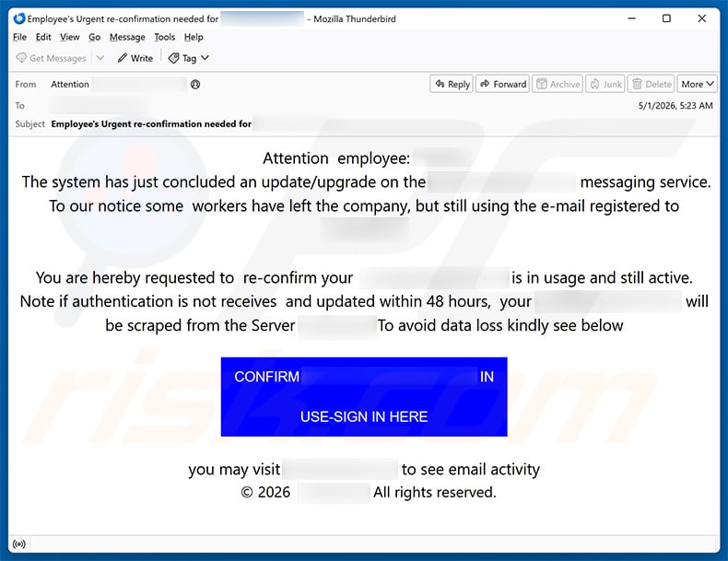The height and width of the screenshot is (561, 728).
Task: Click the Forward arrow icon
Action: click(x=485, y=84)
